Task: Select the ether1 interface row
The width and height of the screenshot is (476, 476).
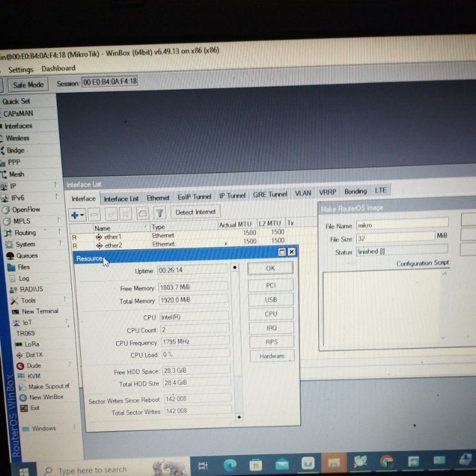Action: click(195, 234)
